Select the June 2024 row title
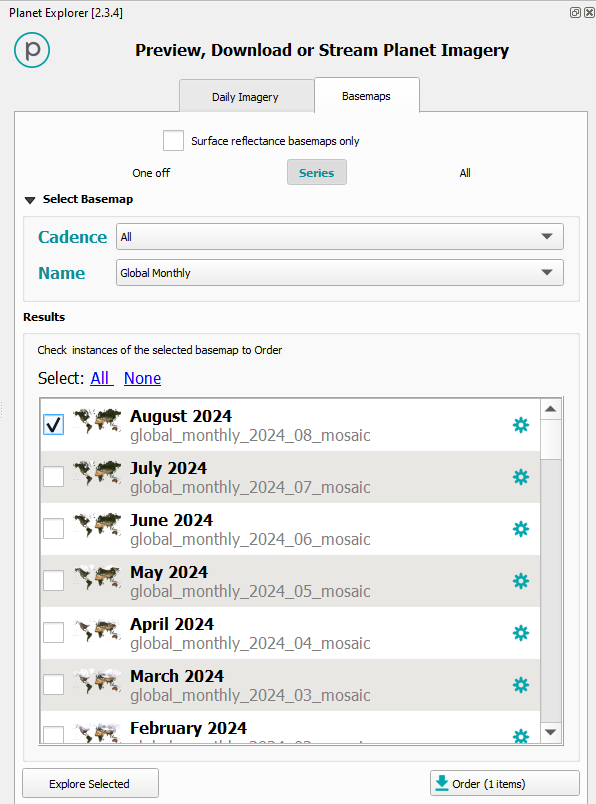Image resolution: width=596 pixels, height=804 pixels. click(171, 520)
